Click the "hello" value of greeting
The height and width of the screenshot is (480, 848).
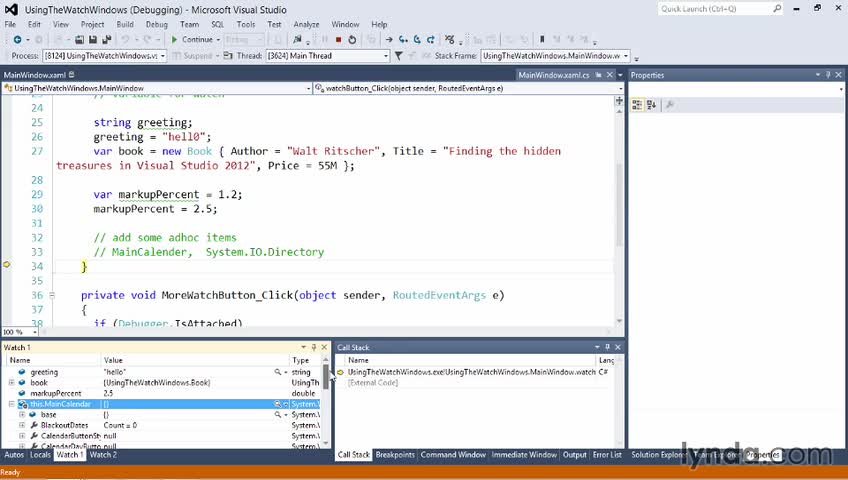pos(115,372)
